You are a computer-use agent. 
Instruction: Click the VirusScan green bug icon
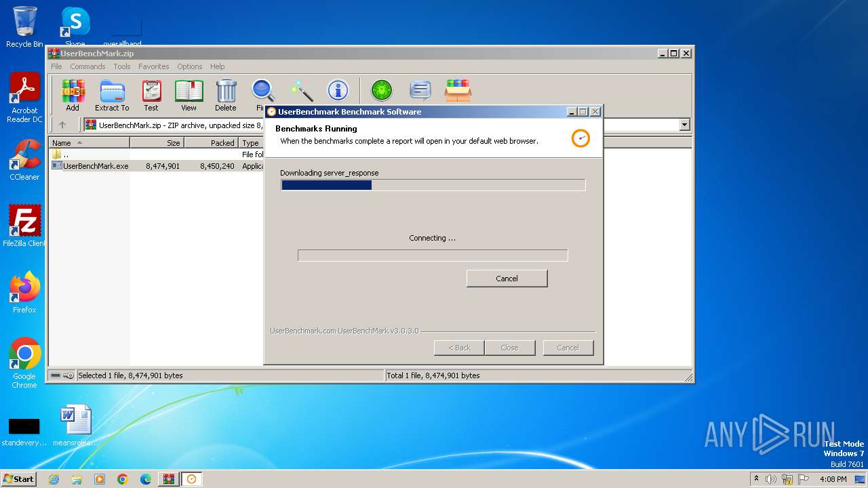[x=382, y=90]
